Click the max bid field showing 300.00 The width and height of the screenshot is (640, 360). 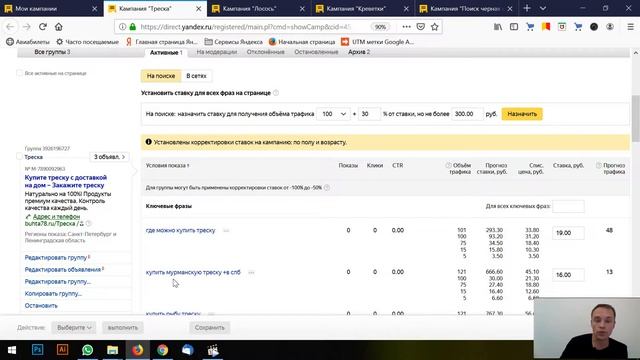(468, 114)
